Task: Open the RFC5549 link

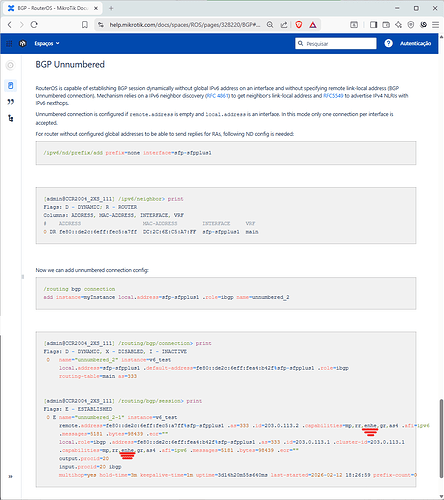Action: click(333, 96)
